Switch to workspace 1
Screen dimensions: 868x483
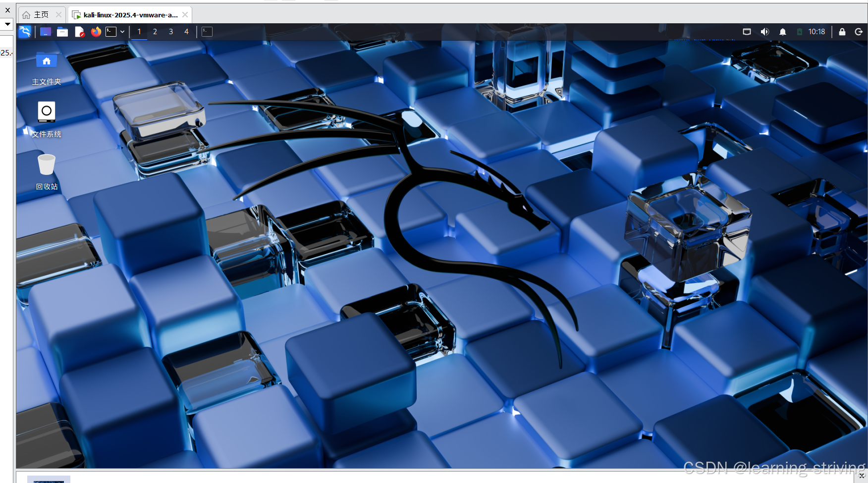coord(139,32)
